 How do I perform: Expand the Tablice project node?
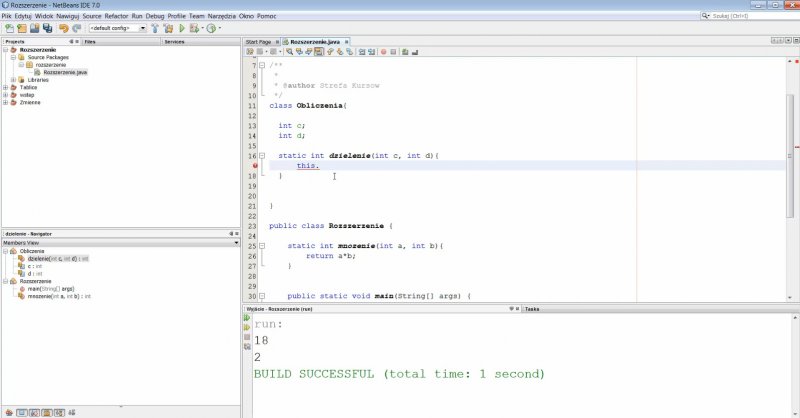pos(6,87)
